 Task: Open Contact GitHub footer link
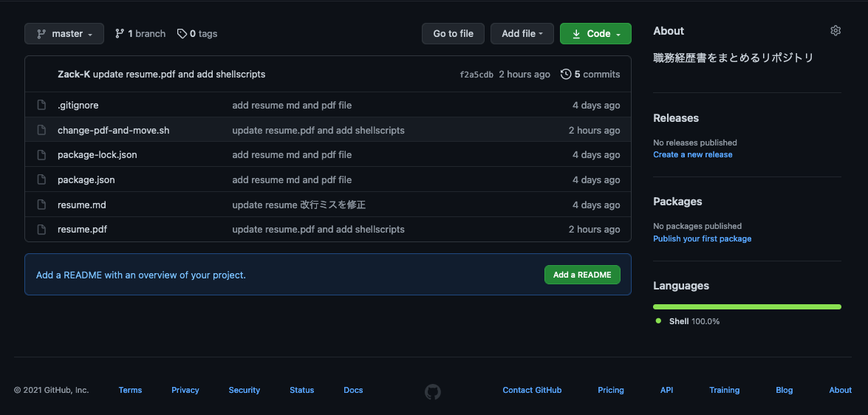tap(532, 390)
